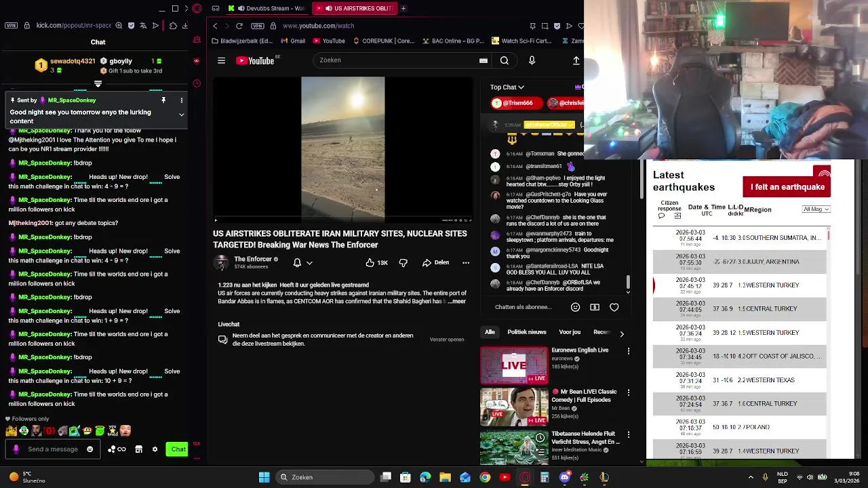Toggle ad blocker shield in Kick window

point(131,26)
